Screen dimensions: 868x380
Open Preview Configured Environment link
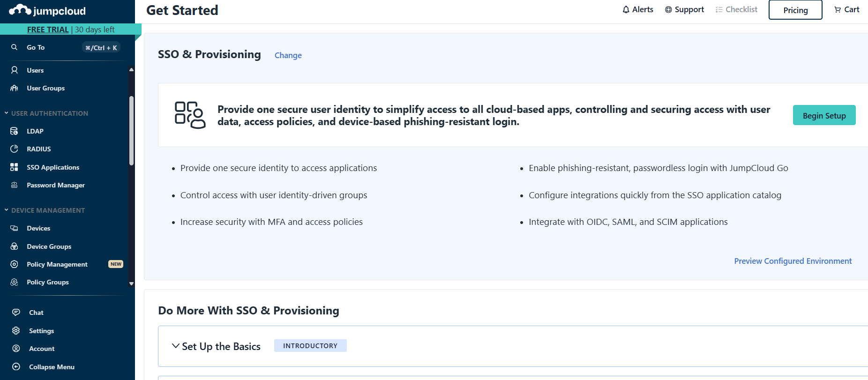[793, 261]
